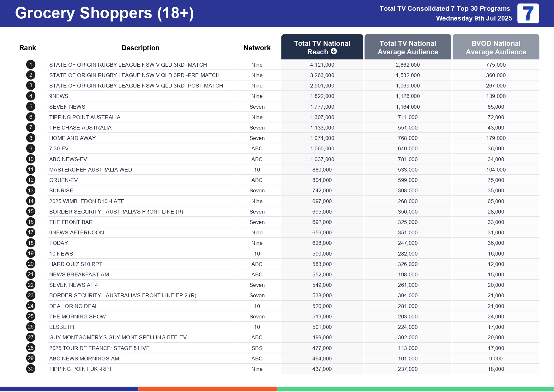Screen dimensions: 554x392
Task: Click the rank 30 circle badge
Action: point(31,369)
